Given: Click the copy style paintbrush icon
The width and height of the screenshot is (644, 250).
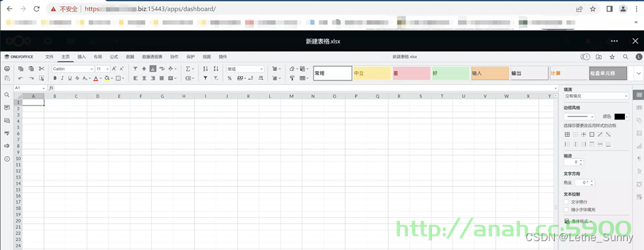Looking at the screenshot, I should click(x=292, y=78).
